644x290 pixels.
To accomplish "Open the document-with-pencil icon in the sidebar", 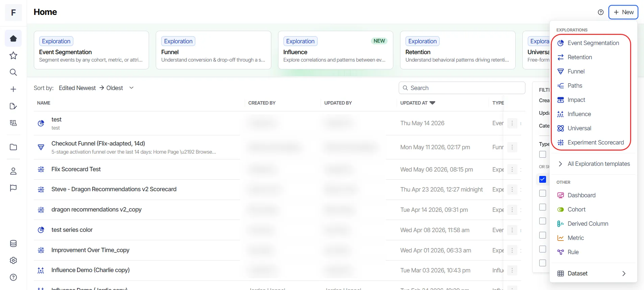I will point(13,106).
